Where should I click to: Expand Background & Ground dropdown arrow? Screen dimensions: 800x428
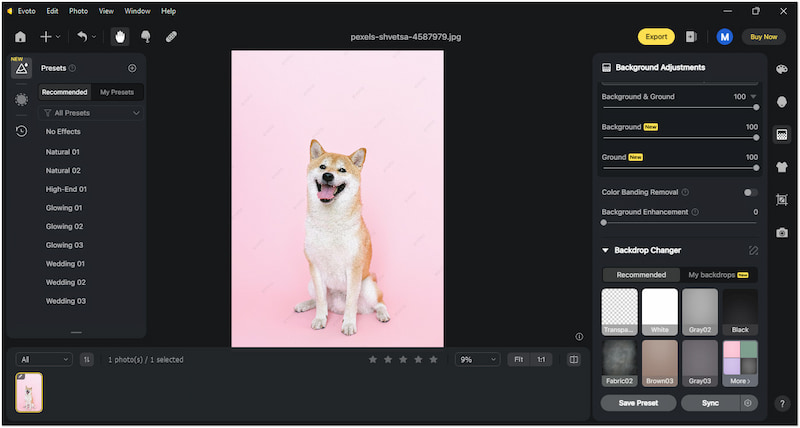[753, 96]
